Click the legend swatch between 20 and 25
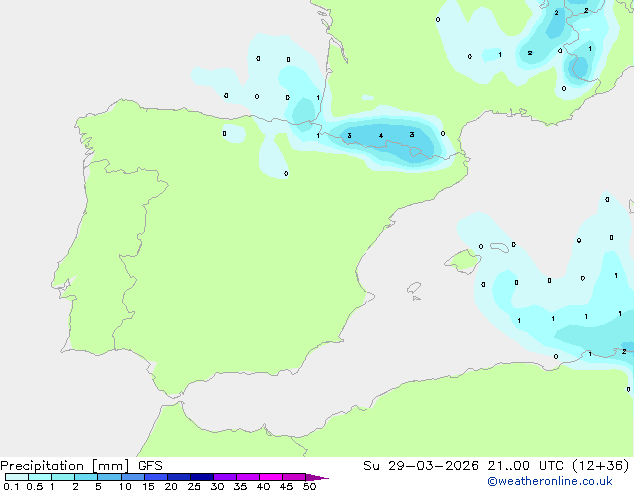This screenshot has height=490, width=634. (179, 477)
